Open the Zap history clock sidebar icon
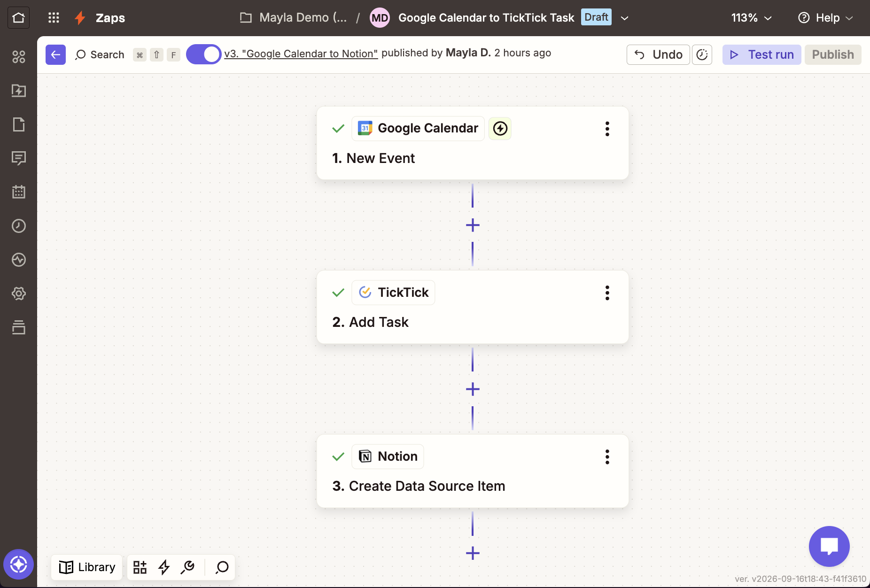The height and width of the screenshot is (588, 870). pyautogui.click(x=18, y=226)
